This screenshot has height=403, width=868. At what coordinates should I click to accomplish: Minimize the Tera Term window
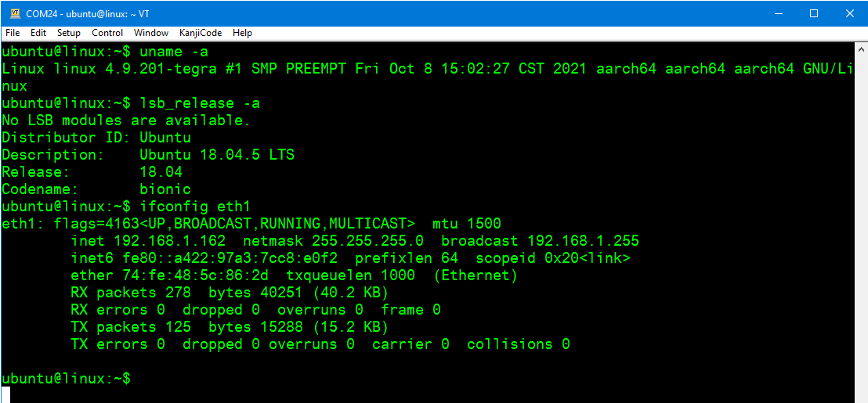pyautogui.click(x=779, y=13)
